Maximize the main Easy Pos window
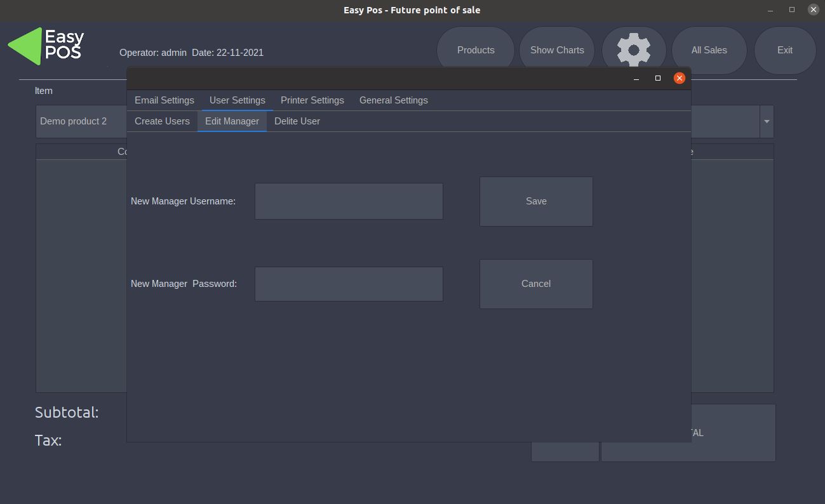Image resolution: width=825 pixels, height=504 pixels. pos(791,10)
